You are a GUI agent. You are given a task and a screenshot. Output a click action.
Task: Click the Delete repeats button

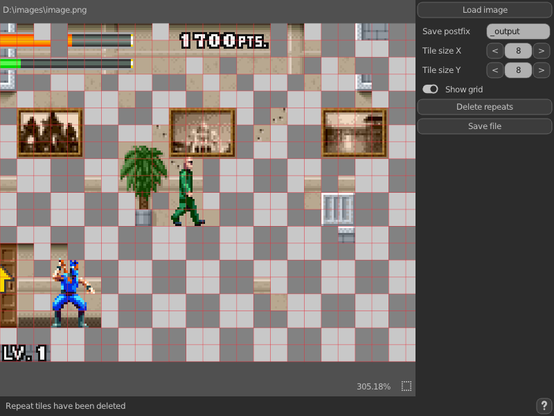click(484, 107)
